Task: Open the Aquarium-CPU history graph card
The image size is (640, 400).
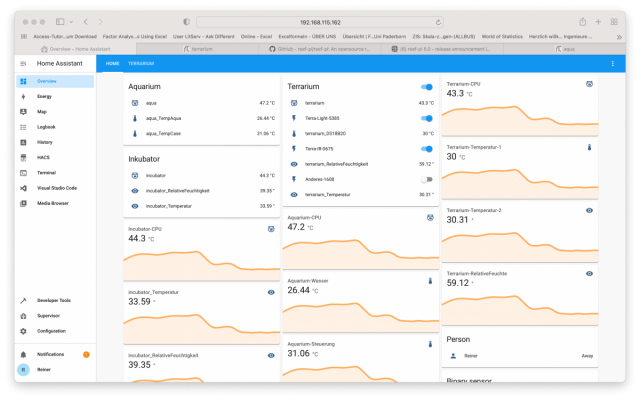Action: tap(361, 240)
